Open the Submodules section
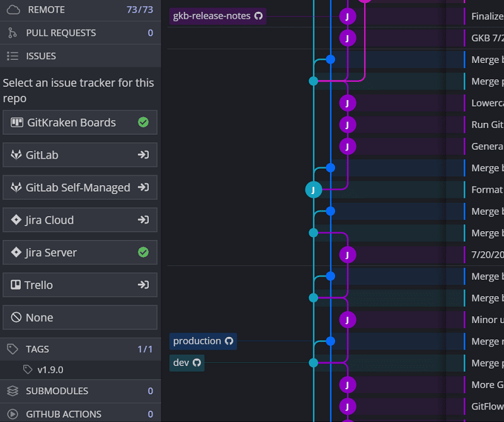Viewport: 504px width, 422px height. click(57, 391)
